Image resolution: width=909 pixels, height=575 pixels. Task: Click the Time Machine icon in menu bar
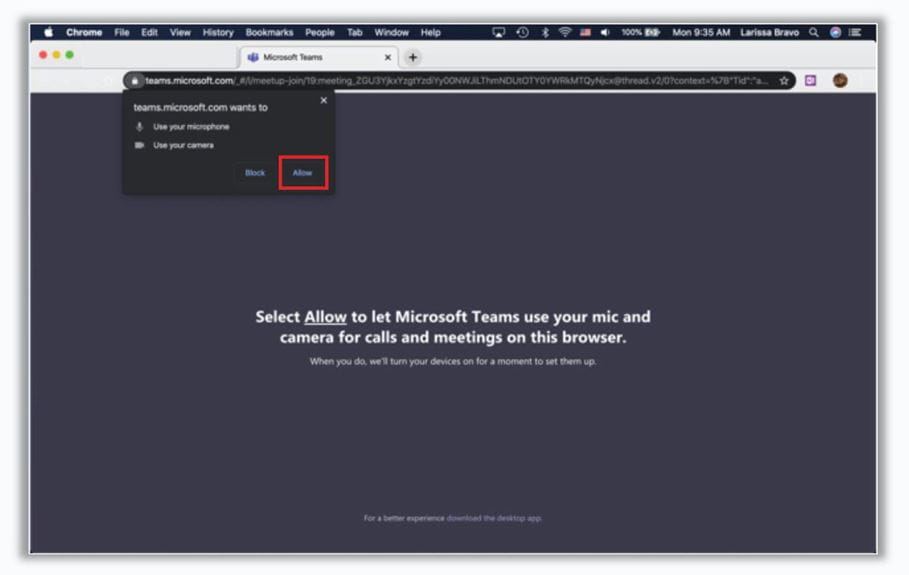point(522,32)
